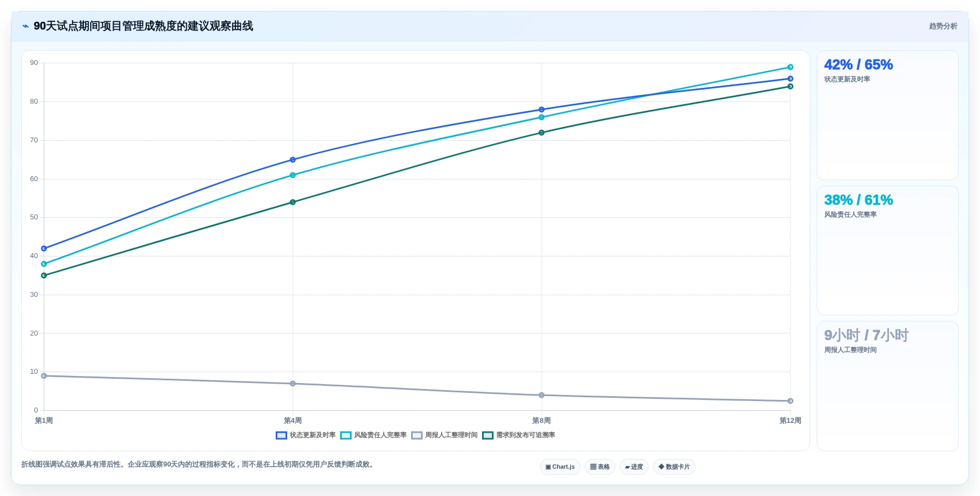Click the 状态更新及时率 point at 第4周 (65)

(293, 160)
